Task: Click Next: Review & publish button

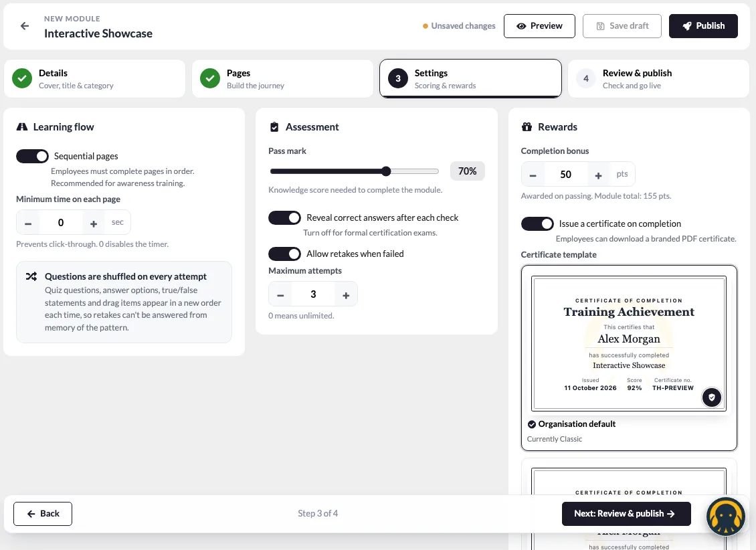Action: tap(626, 514)
